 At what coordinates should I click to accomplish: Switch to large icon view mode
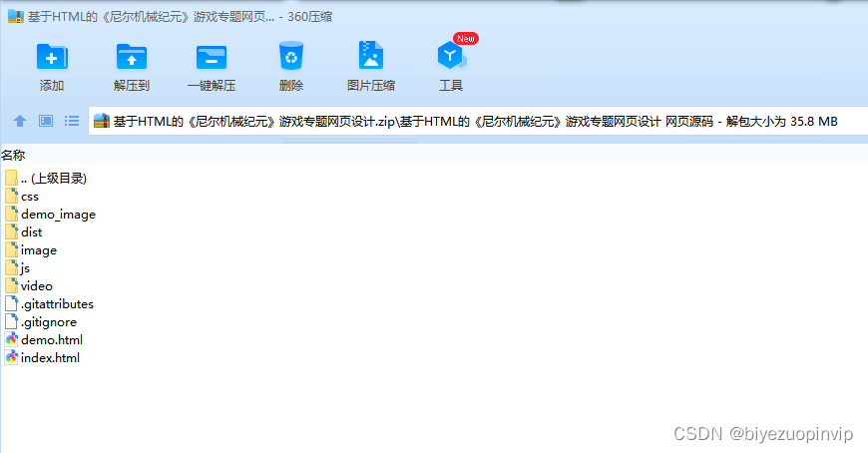[46, 121]
